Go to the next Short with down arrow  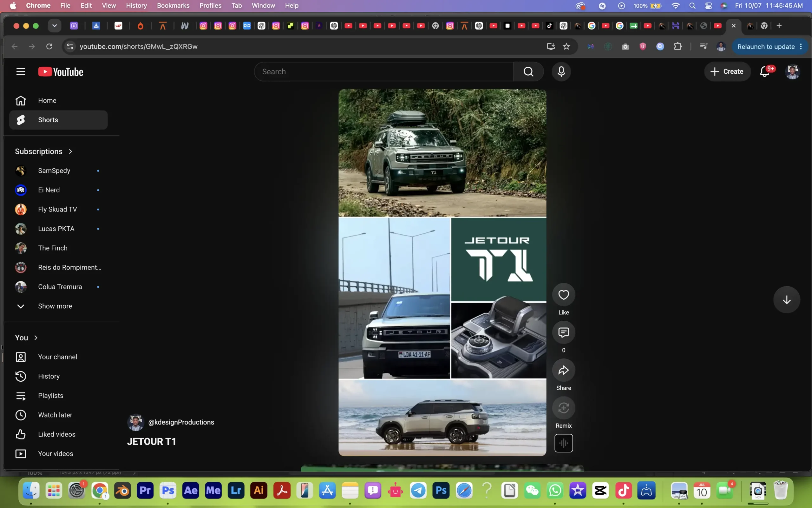click(787, 300)
